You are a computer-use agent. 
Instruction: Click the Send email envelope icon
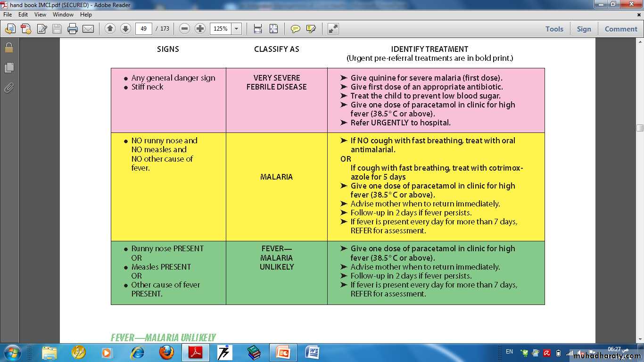pos(88,29)
